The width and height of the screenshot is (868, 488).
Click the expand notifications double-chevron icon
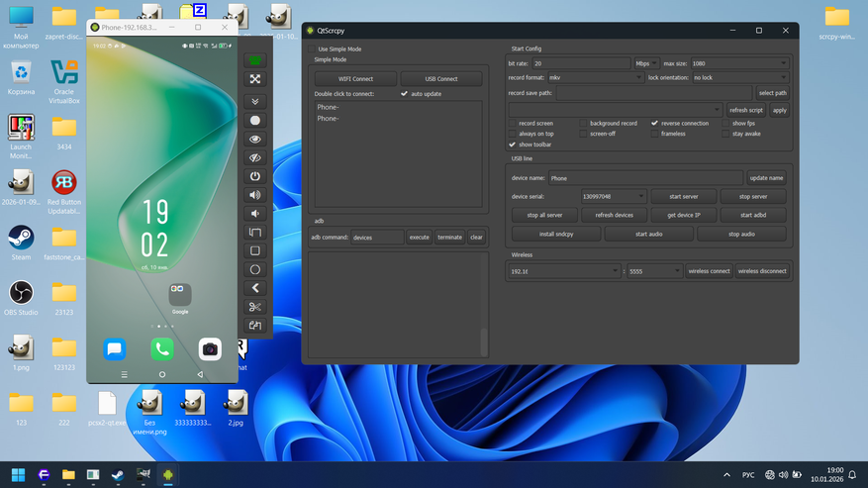(x=255, y=102)
